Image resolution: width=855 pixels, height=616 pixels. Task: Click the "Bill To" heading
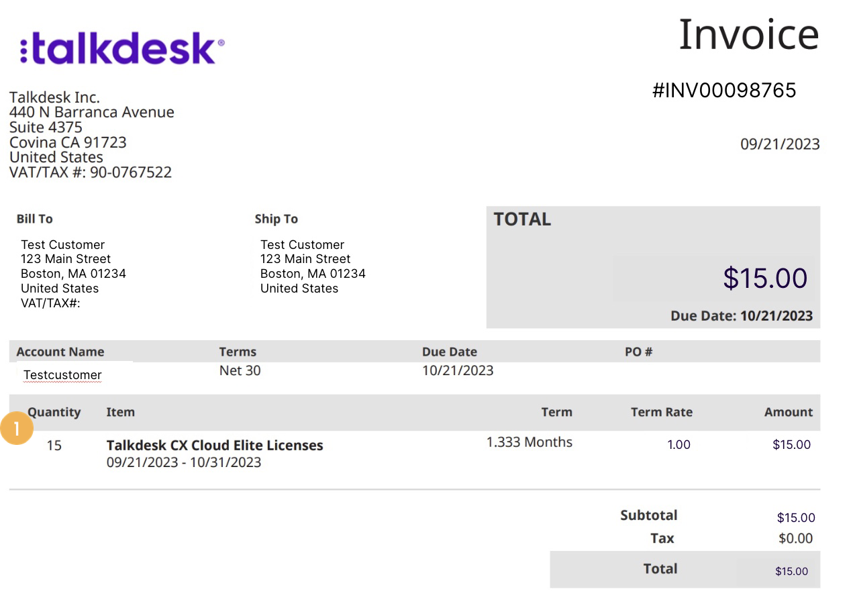[x=34, y=219]
